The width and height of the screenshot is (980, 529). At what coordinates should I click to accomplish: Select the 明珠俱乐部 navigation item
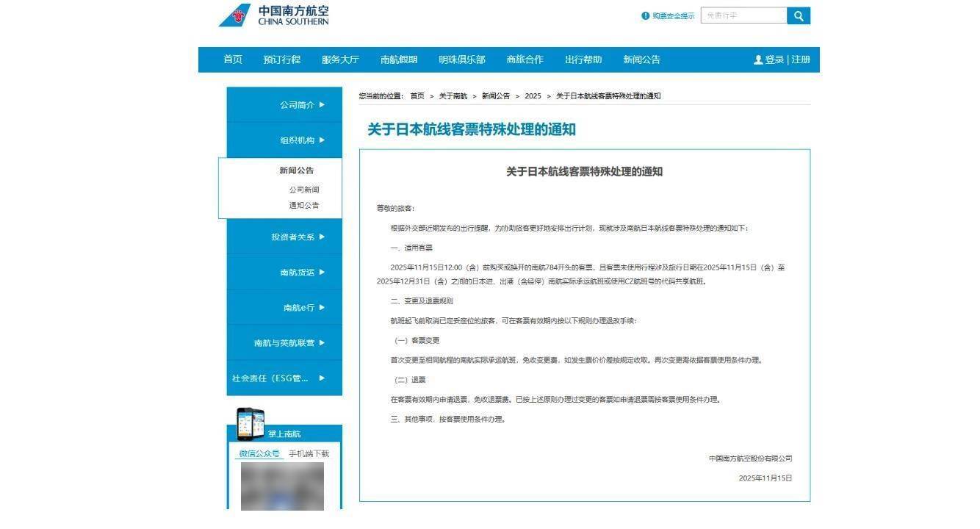(x=462, y=60)
